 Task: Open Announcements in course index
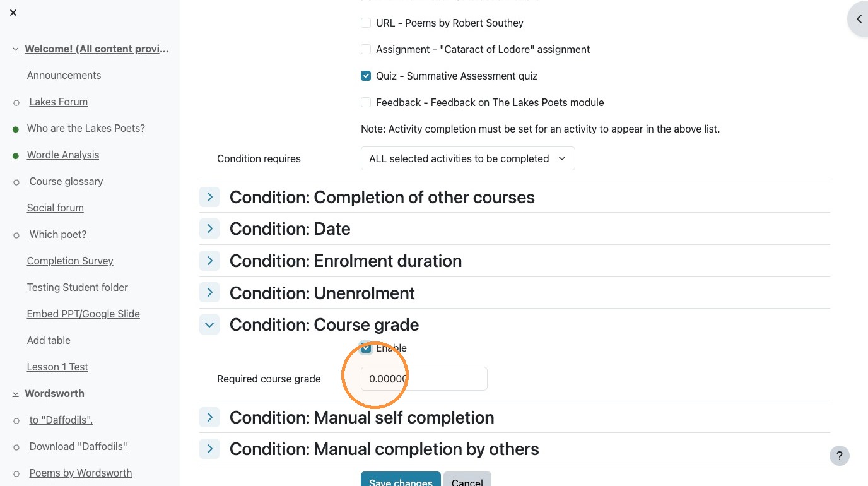pyautogui.click(x=64, y=75)
